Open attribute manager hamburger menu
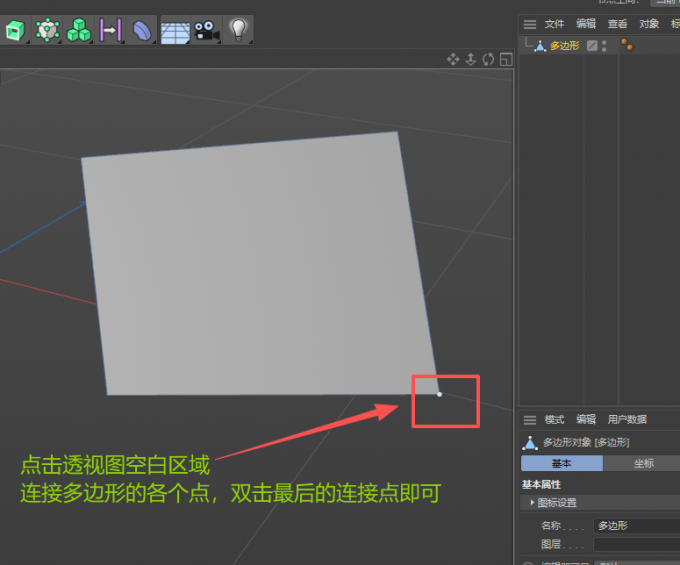 point(530,420)
